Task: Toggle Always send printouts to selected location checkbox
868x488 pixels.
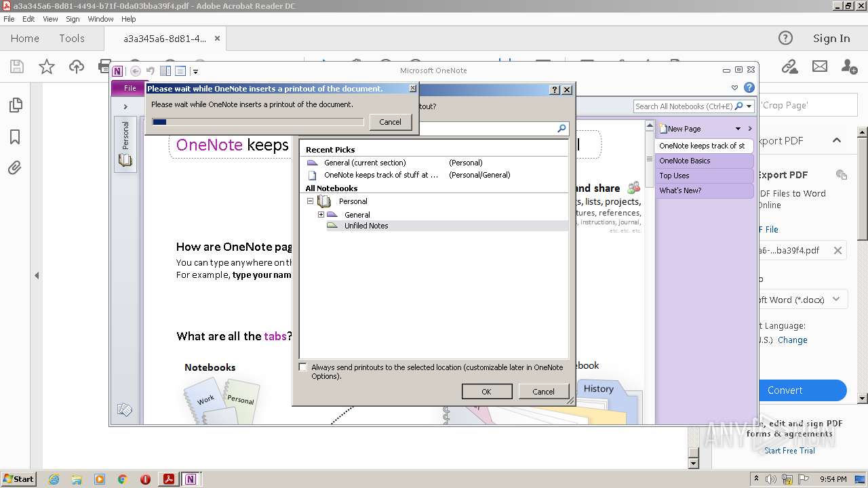Action: pyautogui.click(x=303, y=367)
